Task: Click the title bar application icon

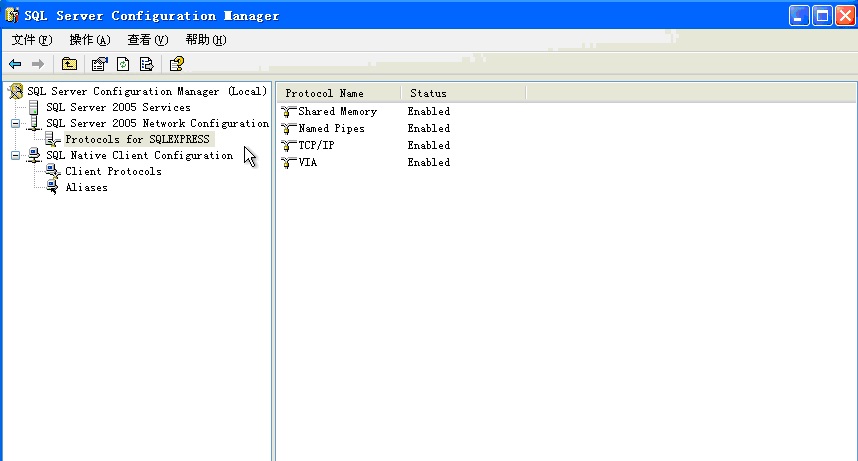Action: (11, 15)
